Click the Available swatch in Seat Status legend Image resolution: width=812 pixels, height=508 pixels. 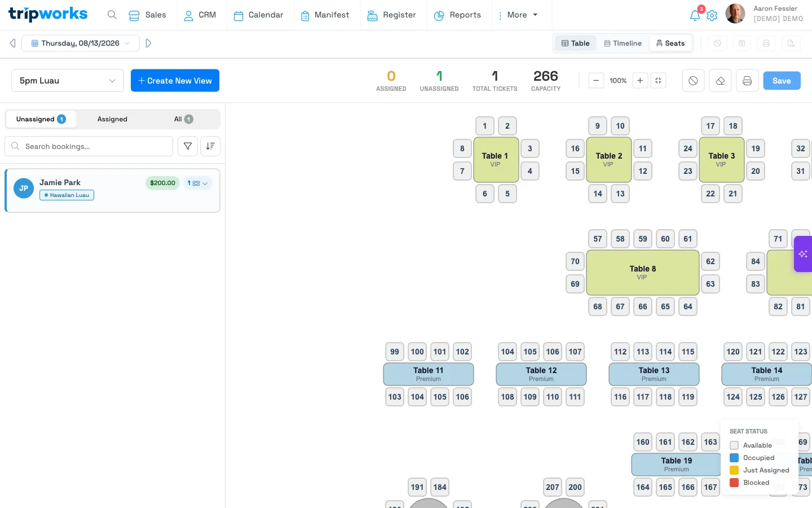[x=734, y=445]
